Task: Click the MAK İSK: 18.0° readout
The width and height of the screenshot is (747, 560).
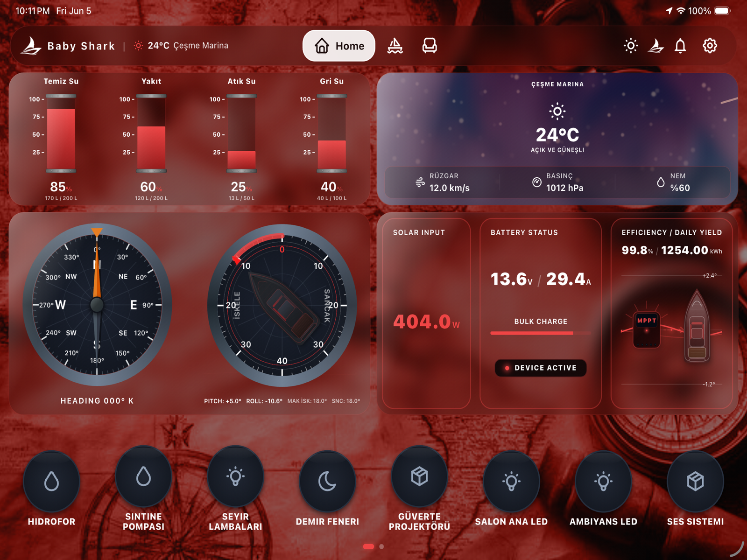Action: [x=307, y=401]
